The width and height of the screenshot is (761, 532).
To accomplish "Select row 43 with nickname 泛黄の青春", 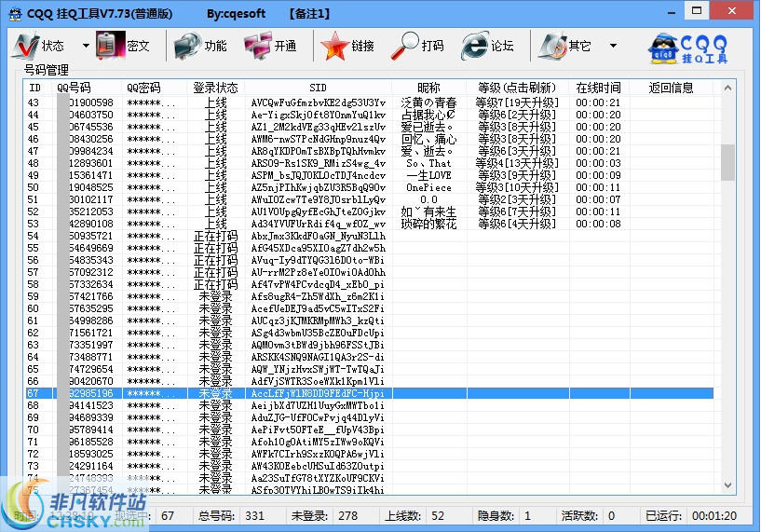I will tap(369, 102).
